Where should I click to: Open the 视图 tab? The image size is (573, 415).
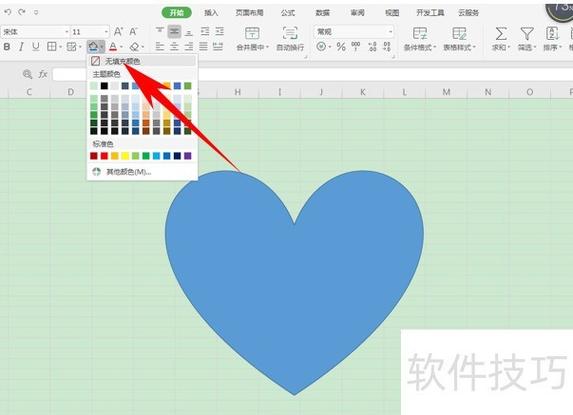[392, 13]
